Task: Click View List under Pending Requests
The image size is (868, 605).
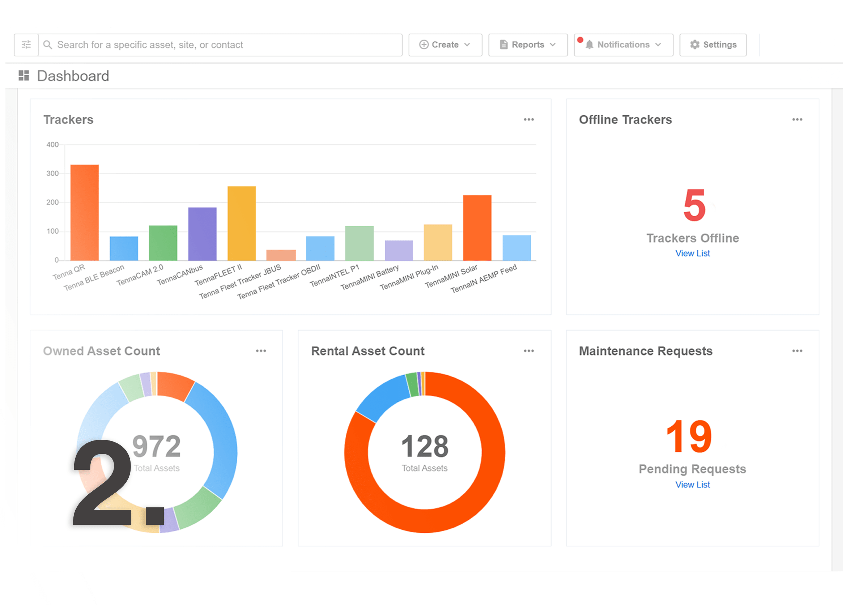Action: 692,485
